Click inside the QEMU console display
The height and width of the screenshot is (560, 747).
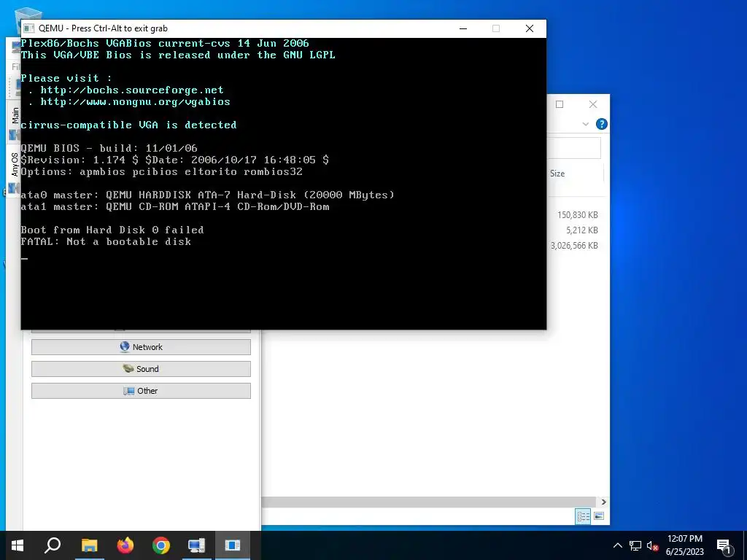(284, 183)
